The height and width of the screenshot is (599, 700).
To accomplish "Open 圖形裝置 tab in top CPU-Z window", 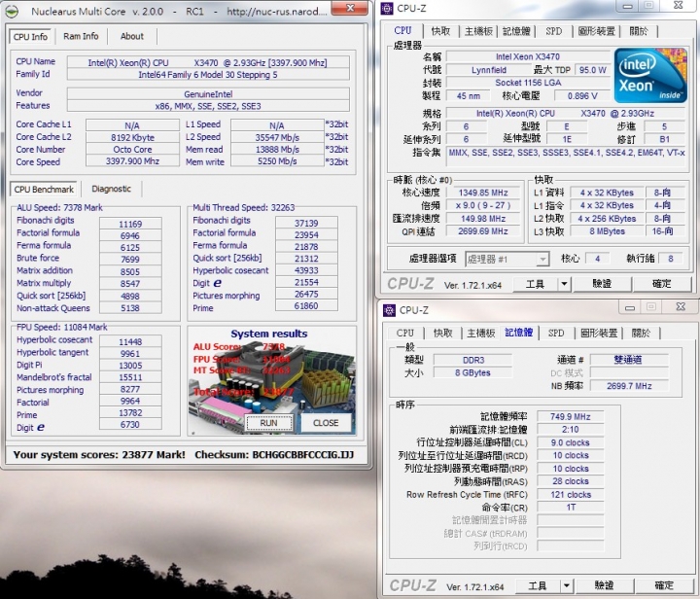I will click(596, 31).
